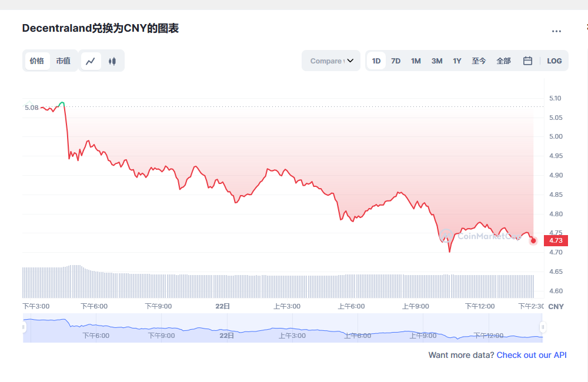Screen dimensions: 588x382
Task: Click the 5.10 value on the price axis
Action: click(556, 98)
